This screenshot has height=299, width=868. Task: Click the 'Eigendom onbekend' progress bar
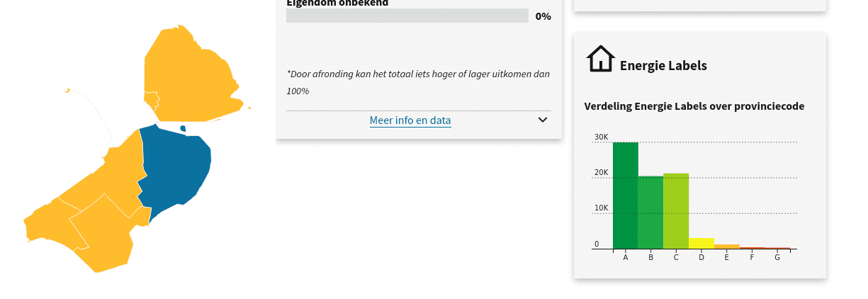pyautogui.click(x=407, y=16)
